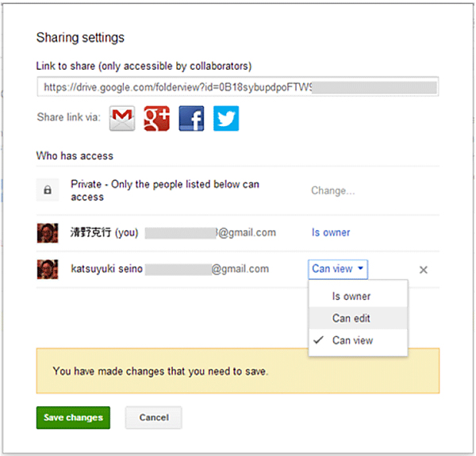Viewport: 476px width, 456px height.
Task: Choose Is owner from the permission menu
Action: click(x=351, y=296)
